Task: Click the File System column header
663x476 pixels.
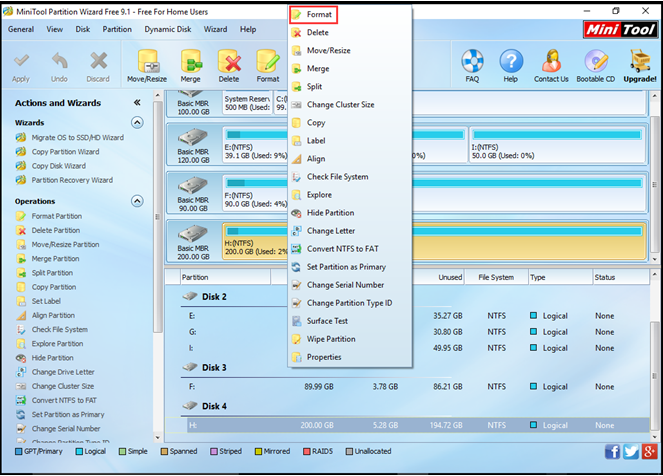Action: tap(496, 277)
